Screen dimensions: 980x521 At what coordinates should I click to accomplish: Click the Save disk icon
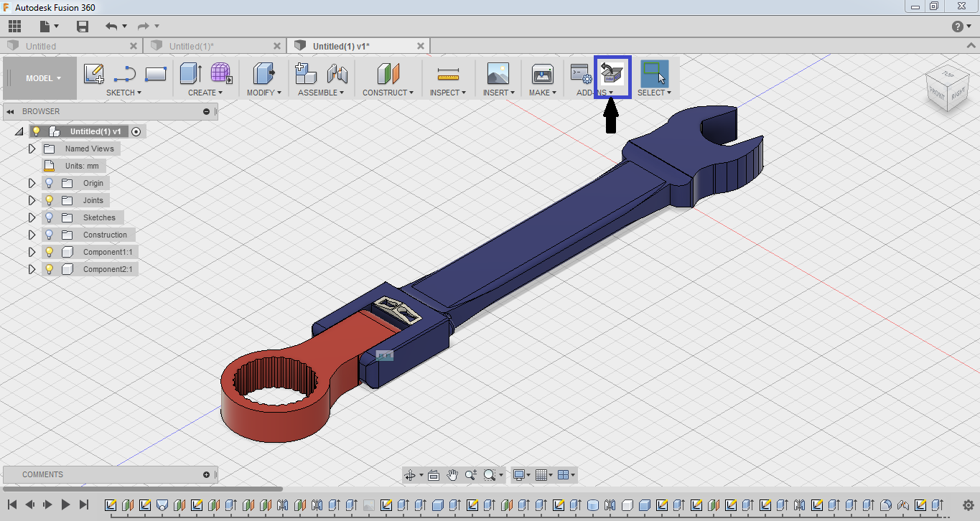[x=83, y=27]
